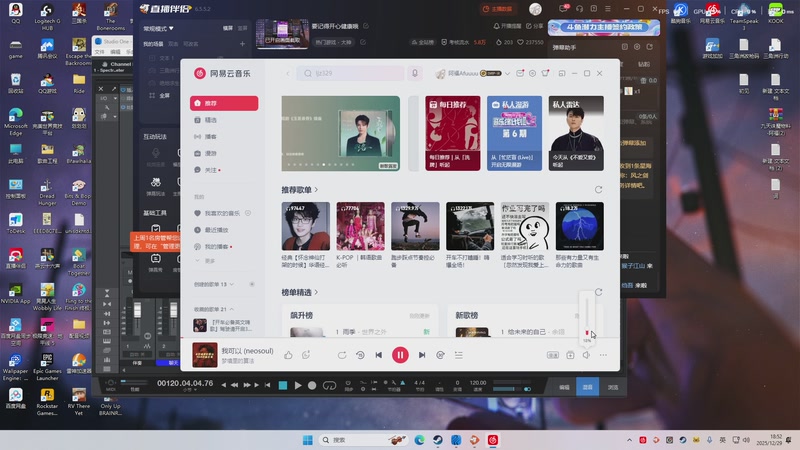The image size is (800, 450).
Task: Click the Windows taskbar search box
Action: (x=363, y=440)
